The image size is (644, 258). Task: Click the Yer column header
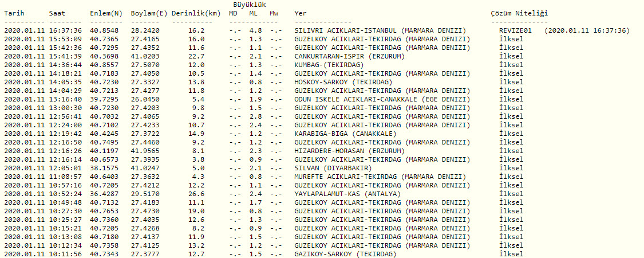click(300, 13)
